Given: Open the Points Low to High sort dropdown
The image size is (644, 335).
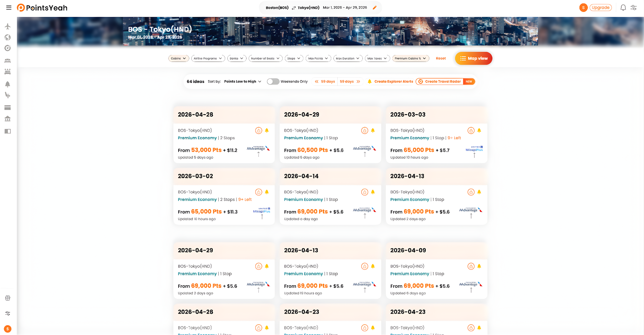Looking at the screenshot, I should [x=242, y=81].
